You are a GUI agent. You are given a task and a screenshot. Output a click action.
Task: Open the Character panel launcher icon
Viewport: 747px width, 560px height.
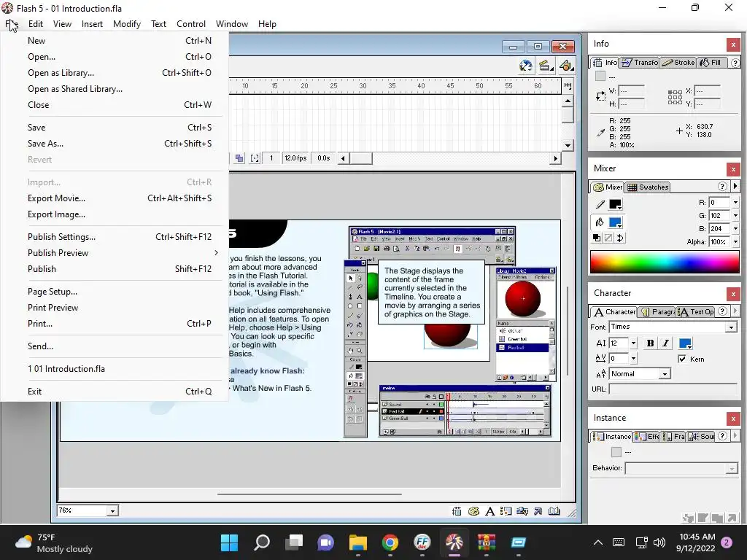pyautogui.click(x=489, y=511)
